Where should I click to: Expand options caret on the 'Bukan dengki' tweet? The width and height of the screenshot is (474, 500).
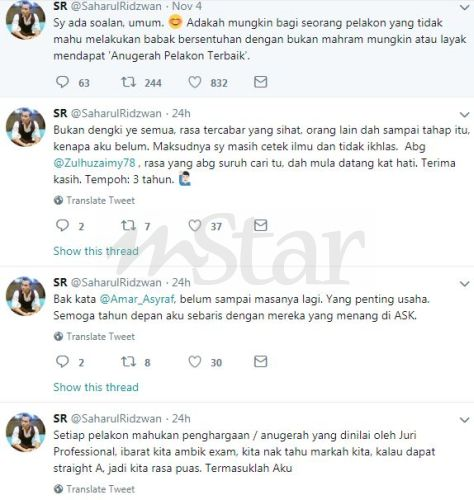[464, 115]
